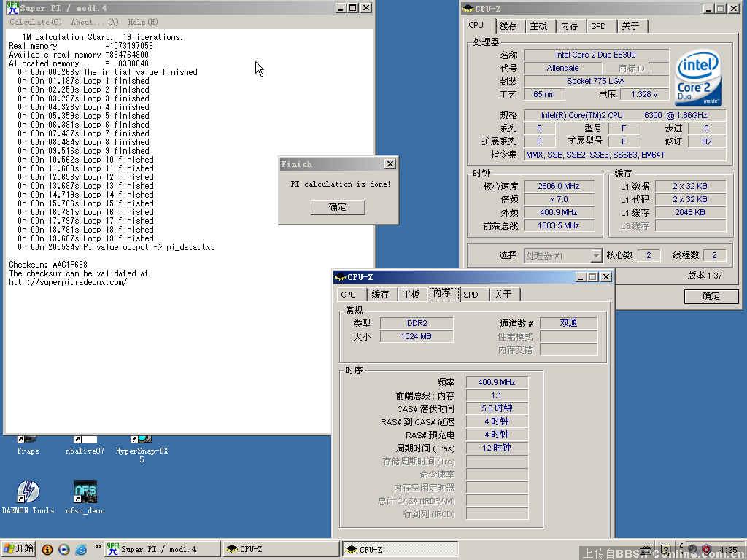
Task: Switch to Super PI taskbar button
Action: pos(161,549)
